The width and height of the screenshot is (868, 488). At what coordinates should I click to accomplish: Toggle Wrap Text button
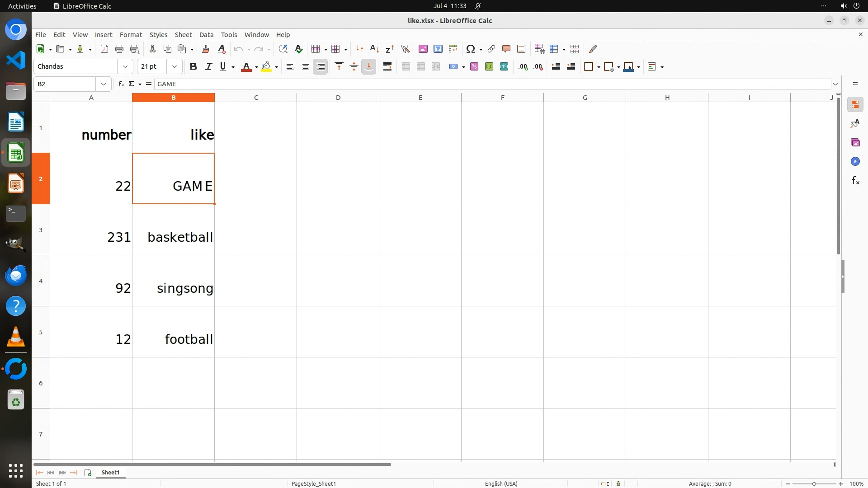(x=387, y=67)
